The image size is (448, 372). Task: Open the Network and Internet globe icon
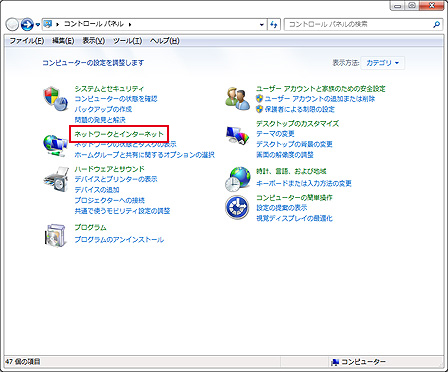[55, 145]
